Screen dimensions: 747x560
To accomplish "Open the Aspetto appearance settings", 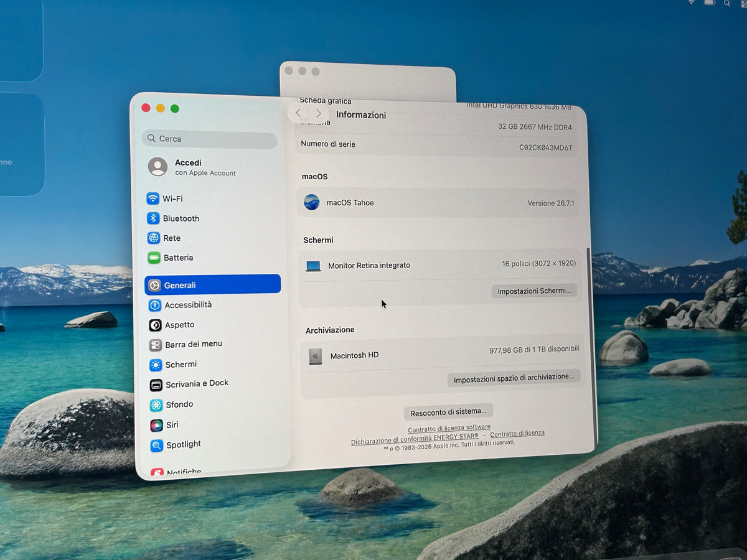I will (172, 325).
